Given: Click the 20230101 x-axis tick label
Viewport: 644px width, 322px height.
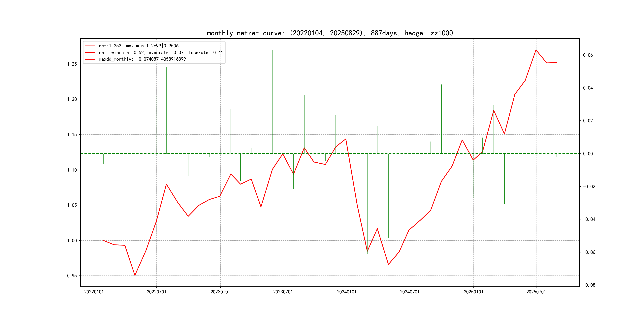Looking at the screenshot, I should pos(220,292).
